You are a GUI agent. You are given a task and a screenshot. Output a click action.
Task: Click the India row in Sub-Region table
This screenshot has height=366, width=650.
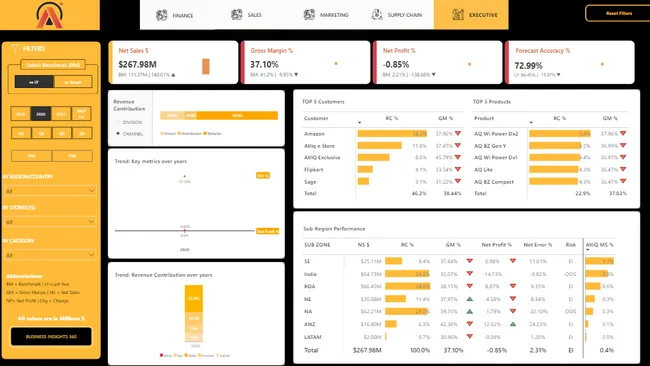pyautogui.click(x=458, y=274)
